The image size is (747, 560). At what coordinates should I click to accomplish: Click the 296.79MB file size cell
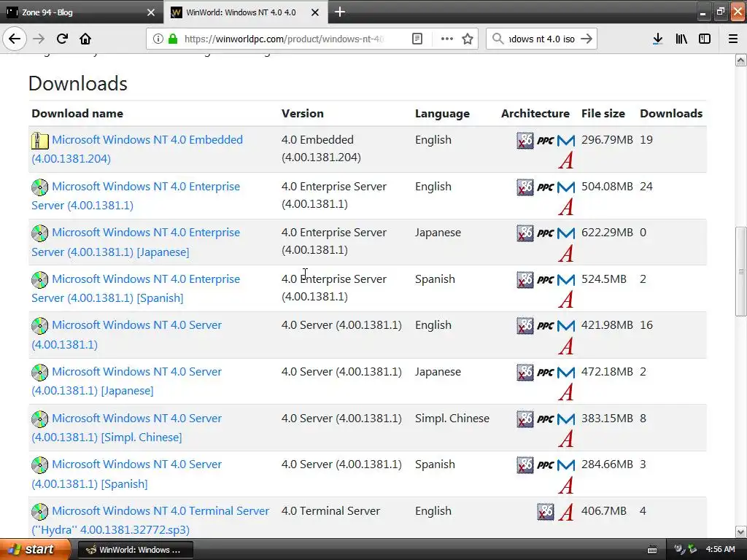pyautogui.click(x=607, y=139)
